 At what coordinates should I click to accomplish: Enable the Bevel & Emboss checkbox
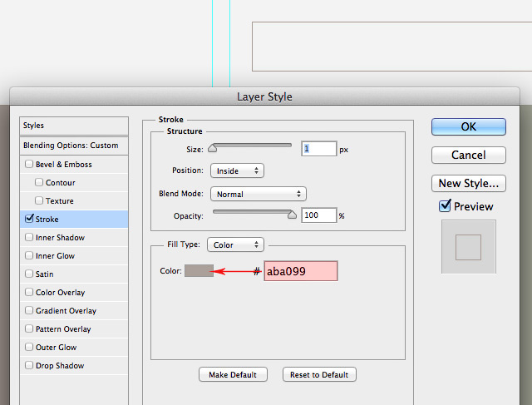29,165
